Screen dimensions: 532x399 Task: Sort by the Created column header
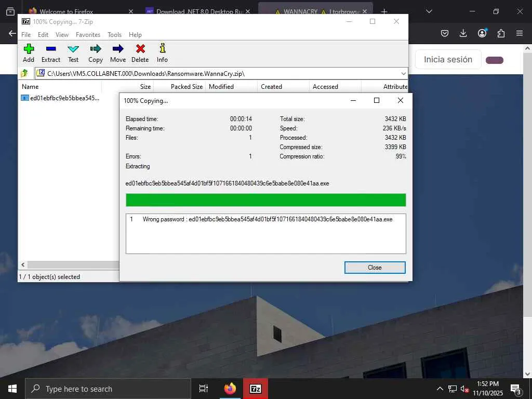click(283, 87)
